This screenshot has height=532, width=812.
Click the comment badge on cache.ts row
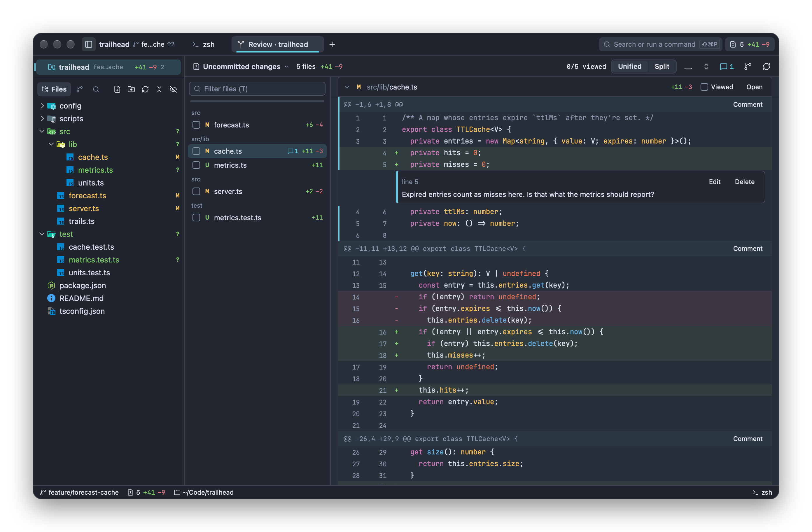[x=293, y=151]
